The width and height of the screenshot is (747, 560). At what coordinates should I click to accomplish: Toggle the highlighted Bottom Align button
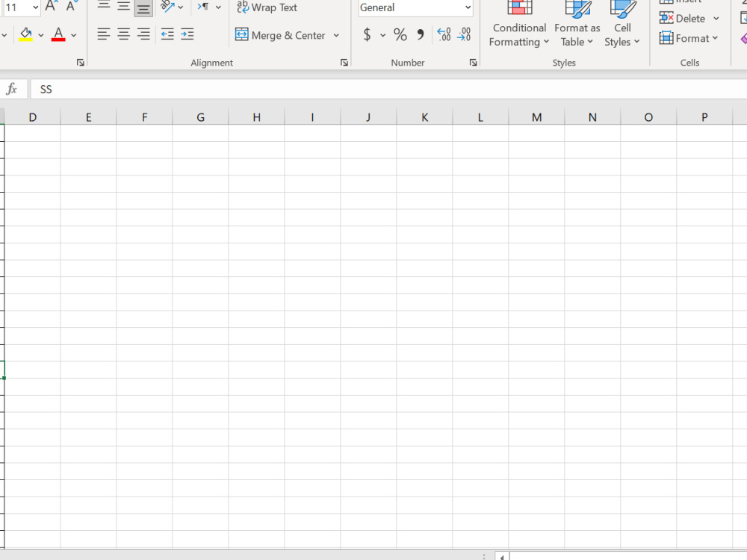coord(143,7)
